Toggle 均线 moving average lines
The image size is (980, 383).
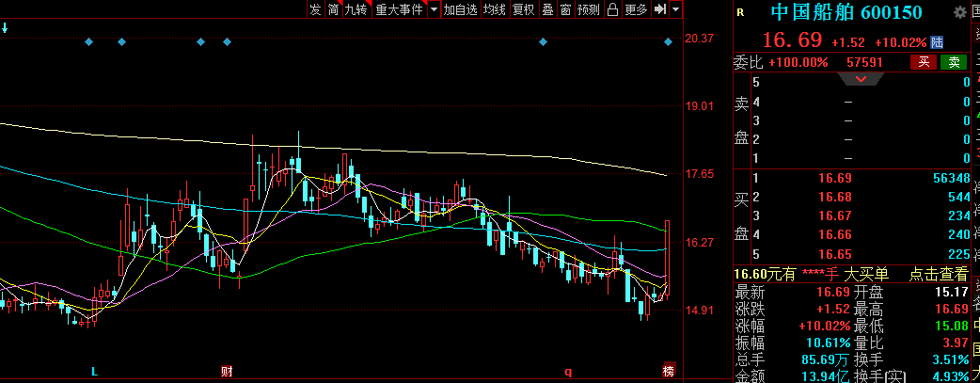click(495, 9)
